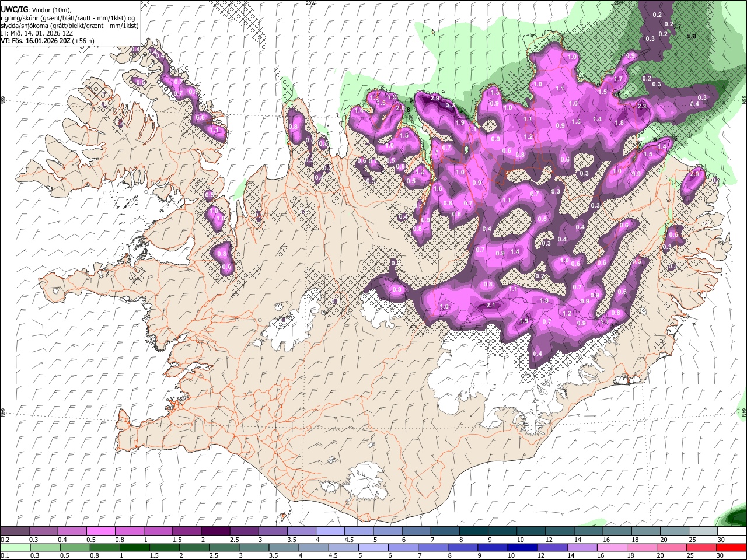Click the crimson swatch labeled 25 in lower legend row
This screenshot has height=560, width=747.
[702, 547]
